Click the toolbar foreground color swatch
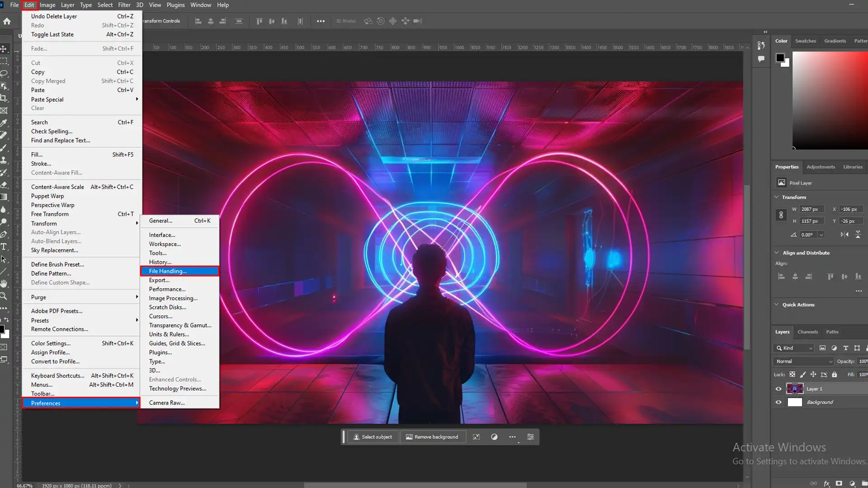Viewport: 868px width, 488px height. (x=2, y=329)
